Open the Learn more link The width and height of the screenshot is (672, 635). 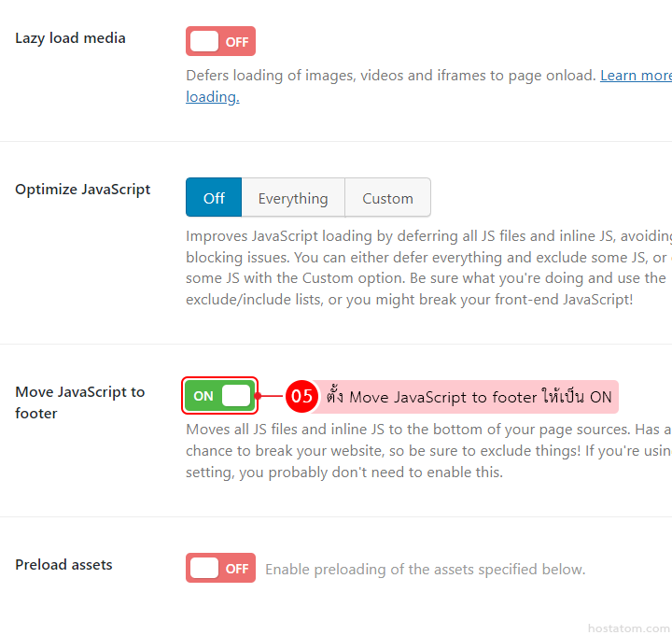click(x=635, y=76)
